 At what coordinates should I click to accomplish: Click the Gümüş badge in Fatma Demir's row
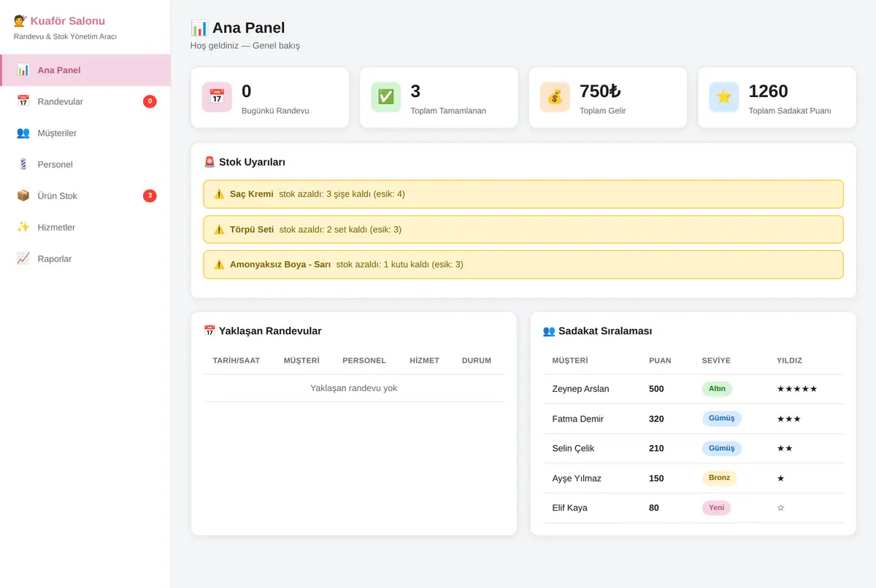click(722, 419)
